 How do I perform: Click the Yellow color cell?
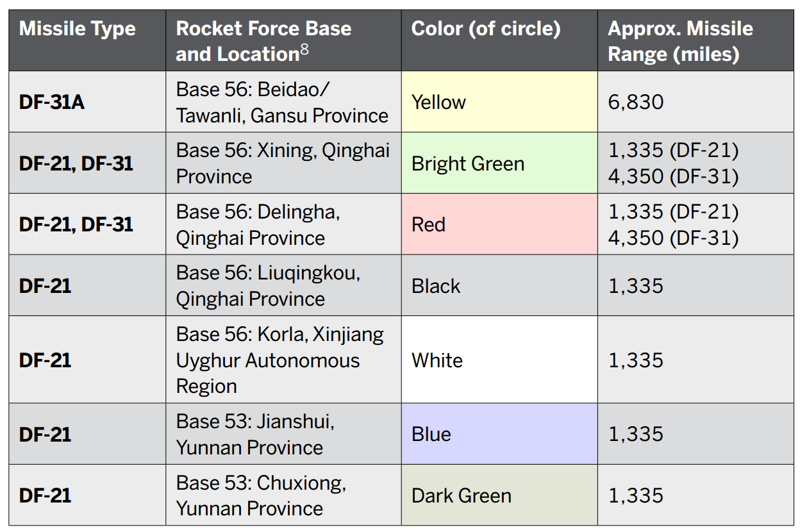[499, 102]
